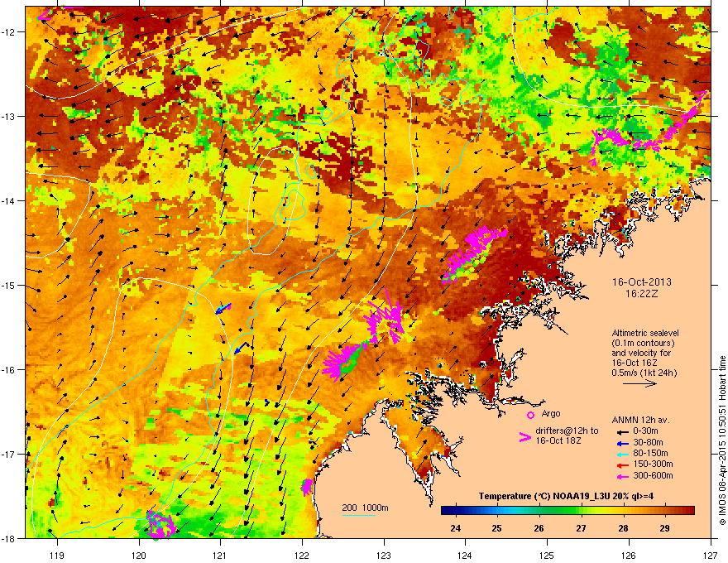Select the cyan 80-150m arrow in legend

pos(622,454)
